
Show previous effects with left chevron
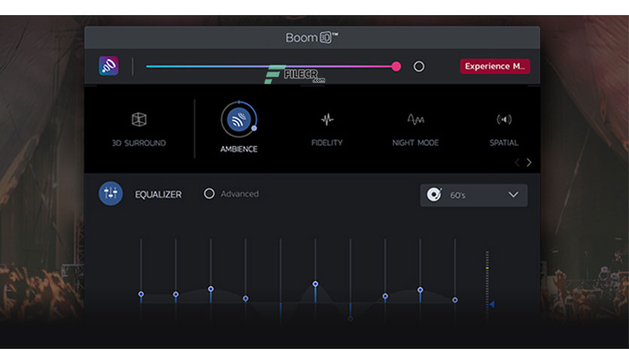pyautogui.click(x=517, y=162)
